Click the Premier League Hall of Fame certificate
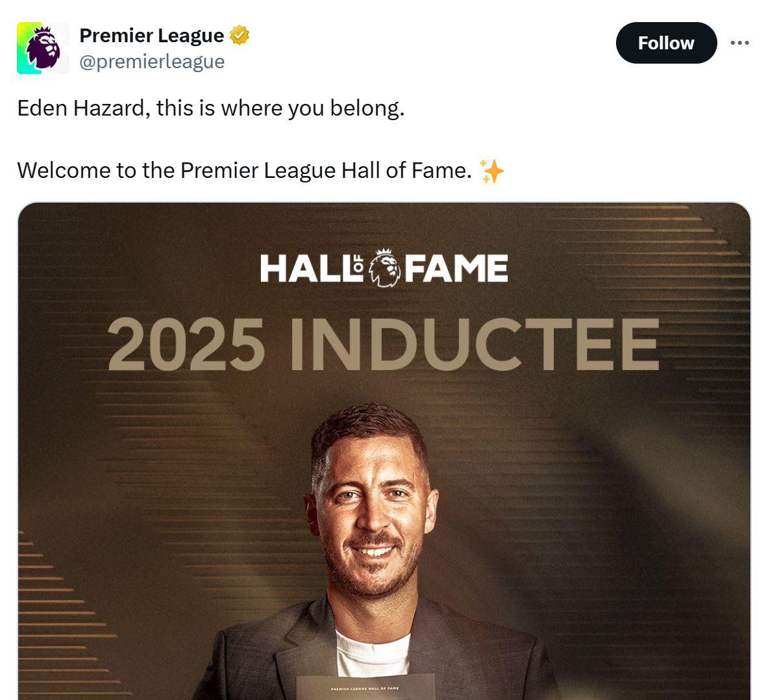This screenshot has height=700, width=766. coord(367,688)
